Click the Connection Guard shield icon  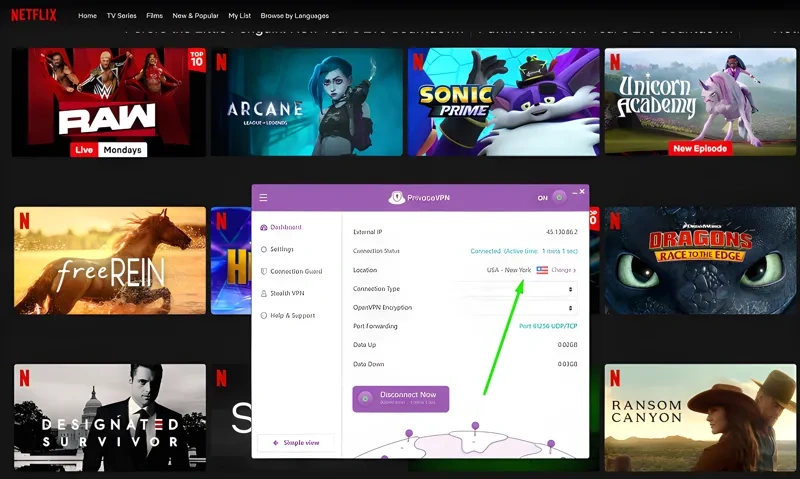point(264,271)
